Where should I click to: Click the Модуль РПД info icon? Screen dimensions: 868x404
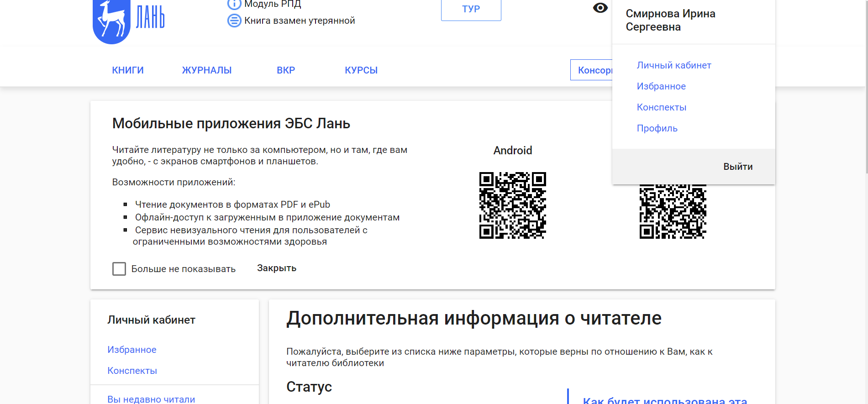point(234,5)
